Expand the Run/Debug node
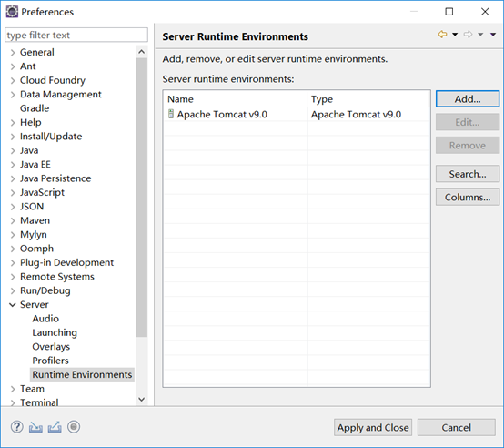 [x=13, y=290]
